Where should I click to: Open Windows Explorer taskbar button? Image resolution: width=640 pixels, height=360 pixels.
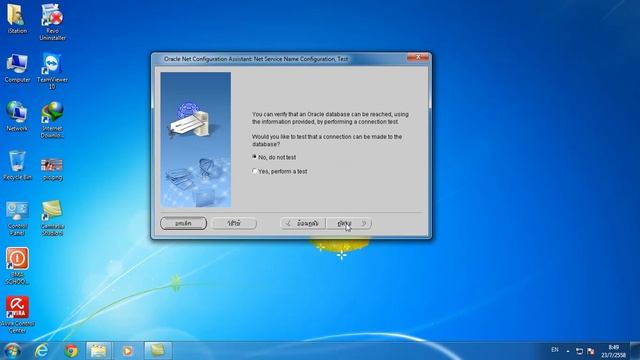click(x=98, y=351)
